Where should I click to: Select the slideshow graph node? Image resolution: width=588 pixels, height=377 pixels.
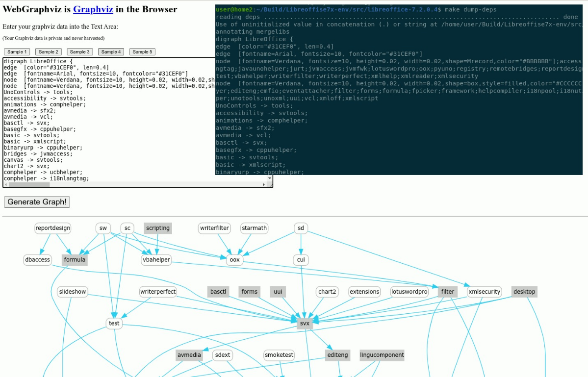tap(73, 292)
